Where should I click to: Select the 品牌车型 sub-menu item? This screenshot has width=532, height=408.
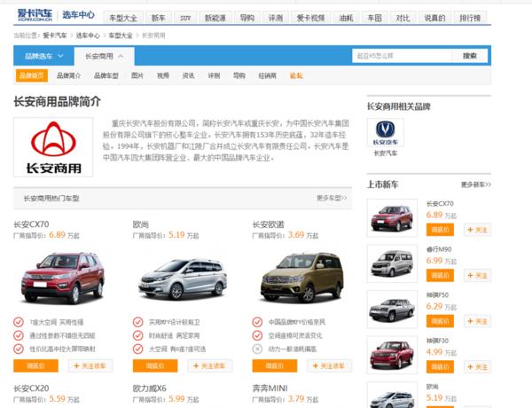pyautogui.click(x=106, y=75)
